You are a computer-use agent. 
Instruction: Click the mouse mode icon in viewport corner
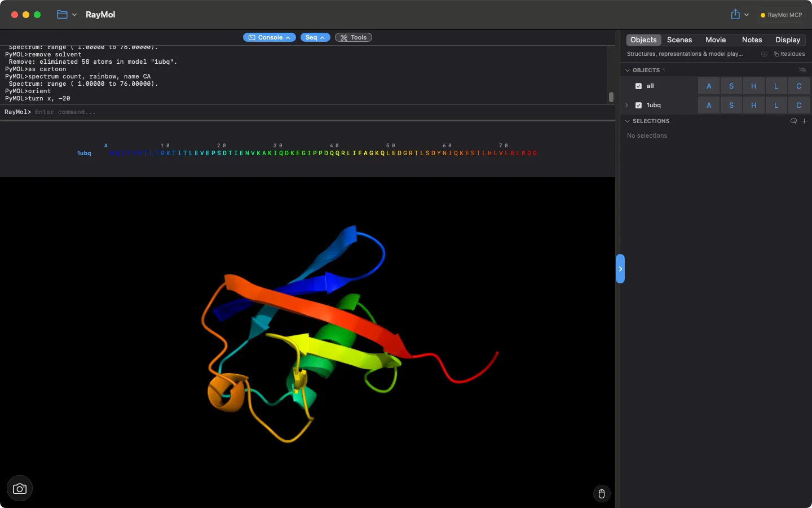(x=602, y=494)
